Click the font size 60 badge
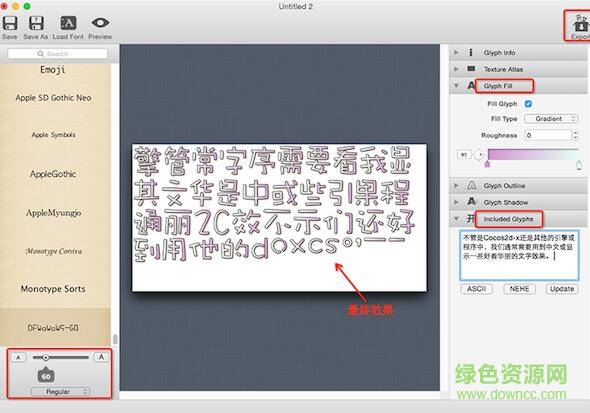This screenshot has width=590, height=413. (x=46, y=375)
